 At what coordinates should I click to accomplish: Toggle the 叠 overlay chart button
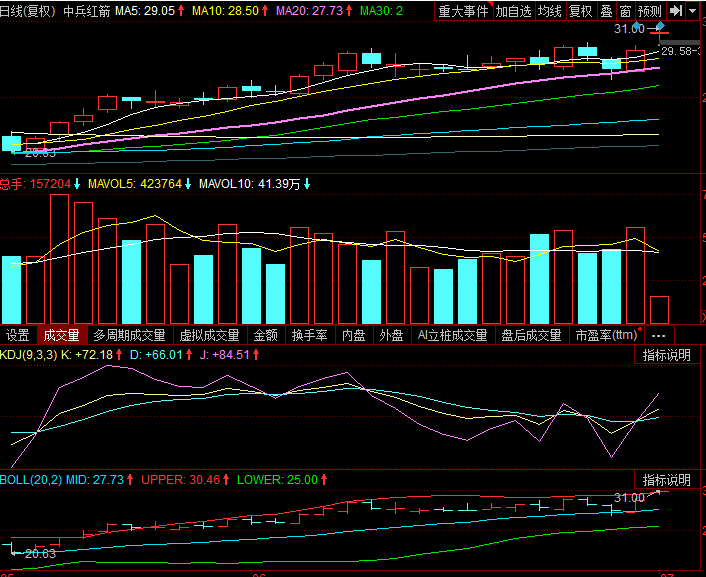[x=605, y=11]
